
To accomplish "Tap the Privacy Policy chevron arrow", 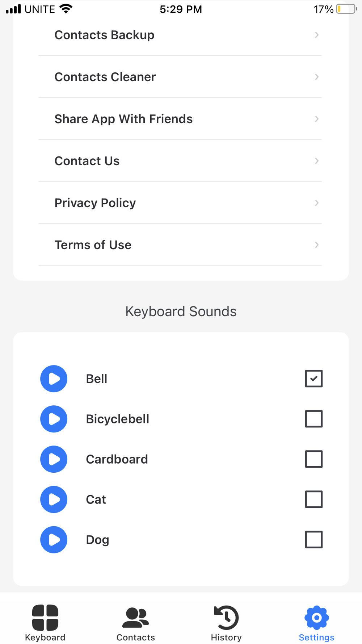I will point(317,203).
